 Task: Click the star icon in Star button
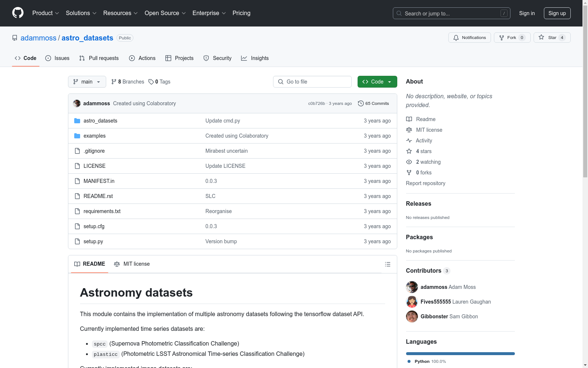[x=541, y=38]
